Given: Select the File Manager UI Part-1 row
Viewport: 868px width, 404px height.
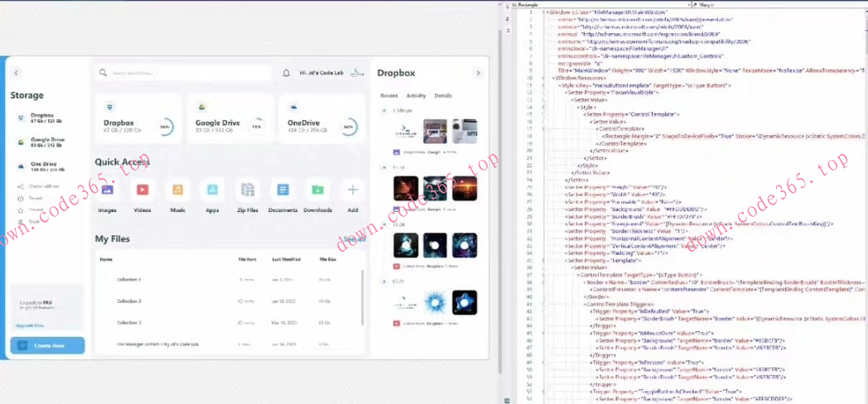Looking at the screenshot, I should tap(228, 344).
